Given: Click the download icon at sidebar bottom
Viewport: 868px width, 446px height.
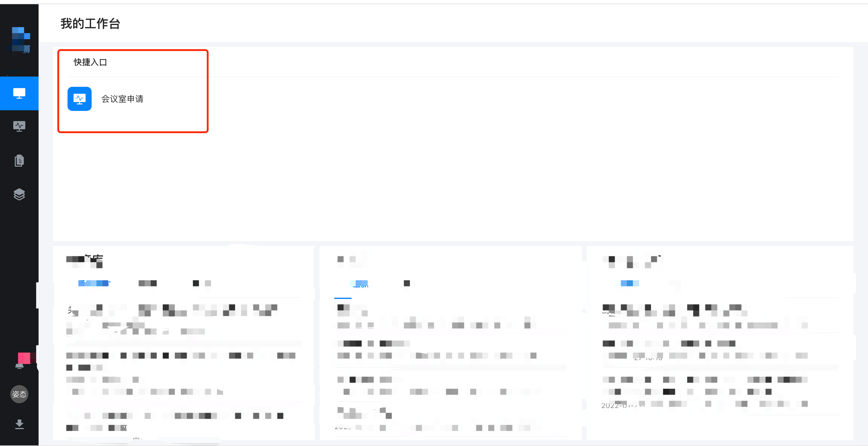Looking at the screenshot, I should click(x=19, y=424).
